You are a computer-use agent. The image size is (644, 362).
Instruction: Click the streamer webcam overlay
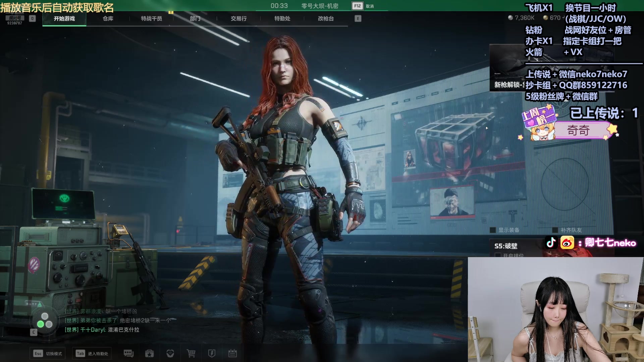556,309
